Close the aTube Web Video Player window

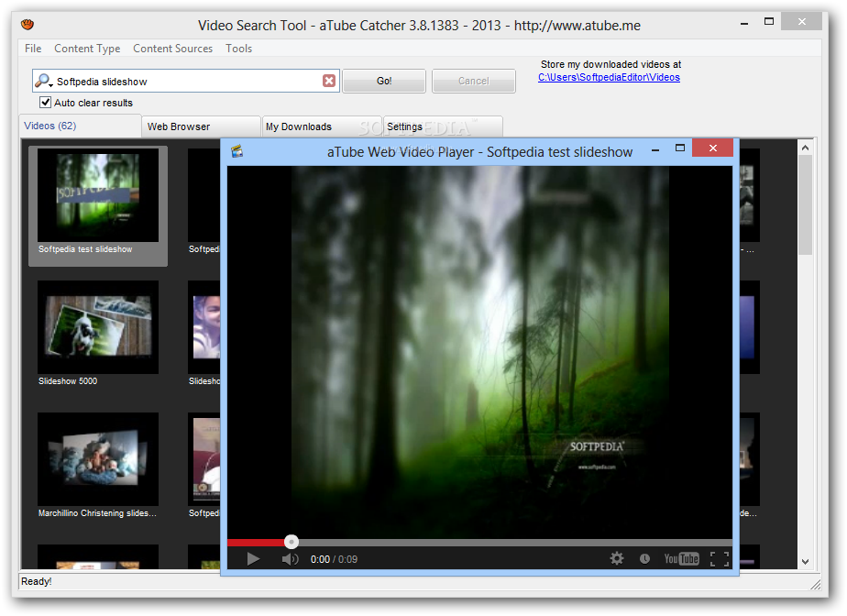(x=712, y=148)
